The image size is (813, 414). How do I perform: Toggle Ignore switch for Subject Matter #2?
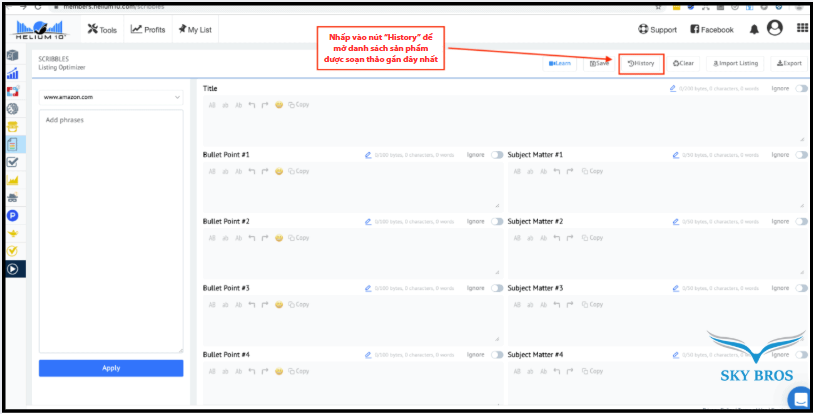(801, 221)
